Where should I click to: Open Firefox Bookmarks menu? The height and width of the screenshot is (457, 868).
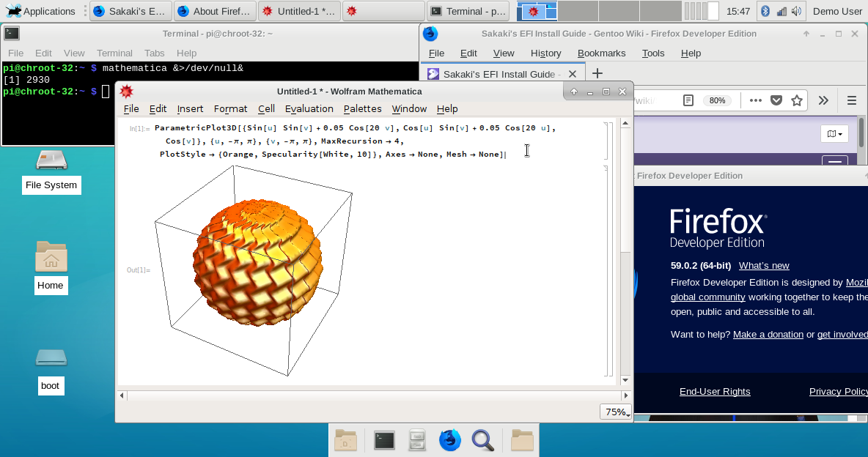(x=601, y=53)
